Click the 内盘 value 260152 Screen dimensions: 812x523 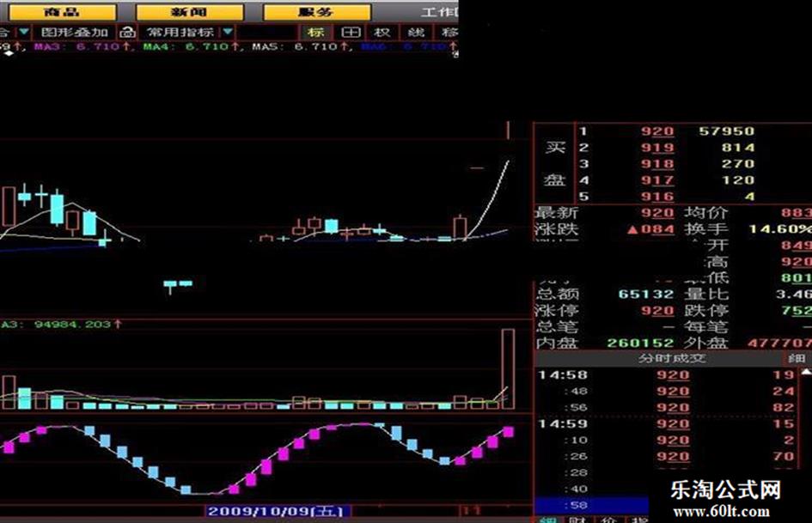640,343
